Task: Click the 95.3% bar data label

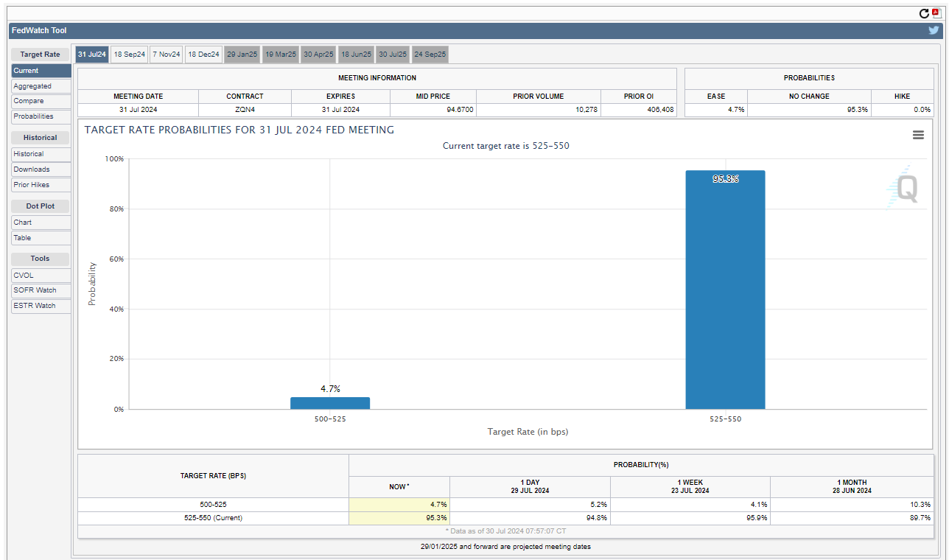Action: 726,179
